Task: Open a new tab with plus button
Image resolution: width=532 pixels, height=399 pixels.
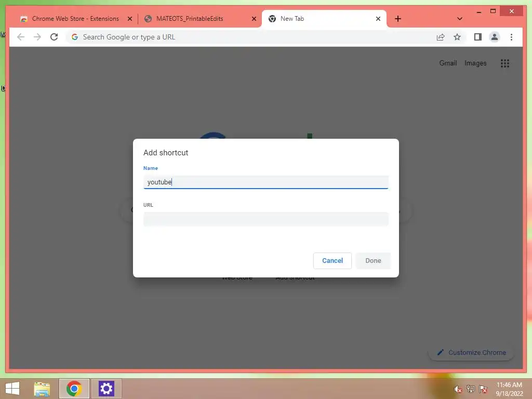Action: click(x=398, y=19)
